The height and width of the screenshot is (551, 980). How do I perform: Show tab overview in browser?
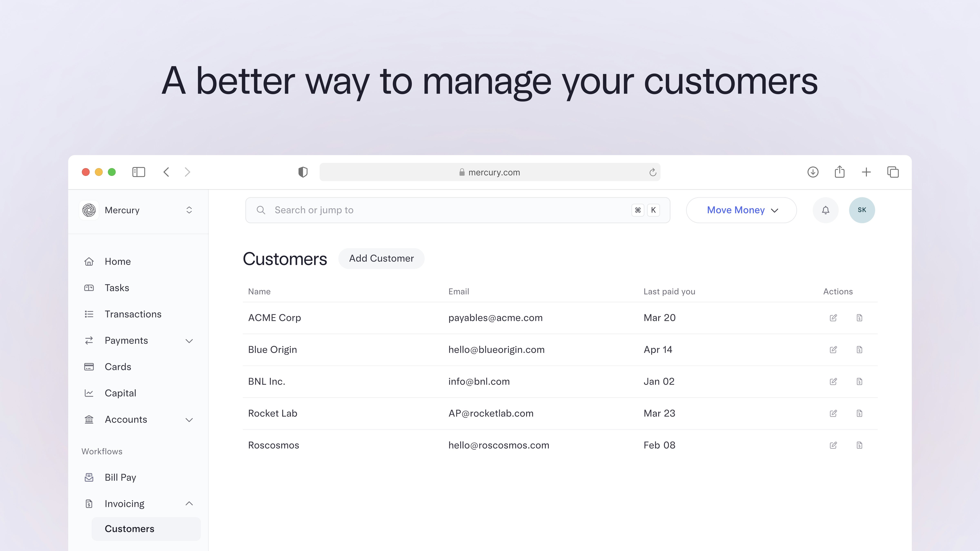(x=893, y=172)
